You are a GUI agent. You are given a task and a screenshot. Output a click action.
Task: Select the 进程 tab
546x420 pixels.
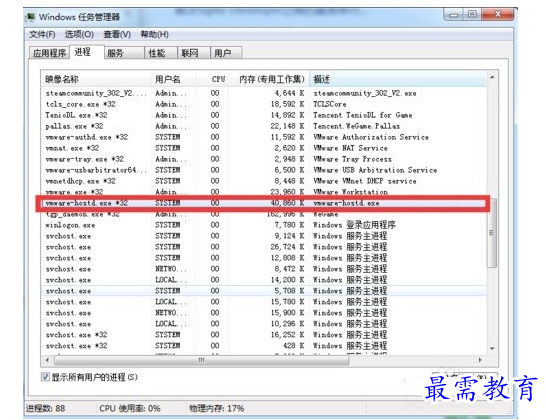coord(86,52)
